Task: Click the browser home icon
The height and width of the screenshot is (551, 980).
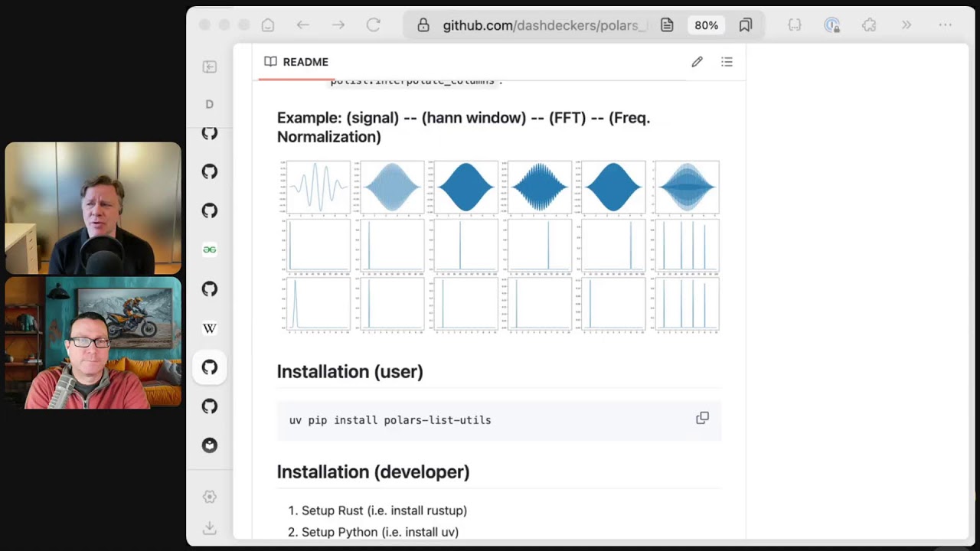Action: 267,25
